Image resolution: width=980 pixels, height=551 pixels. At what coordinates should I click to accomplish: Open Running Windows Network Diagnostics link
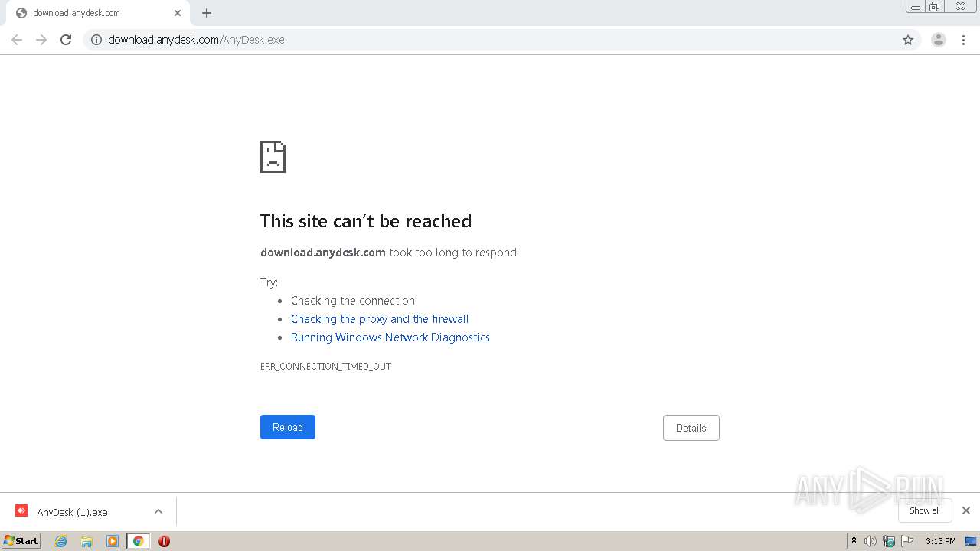click(390, 337)
